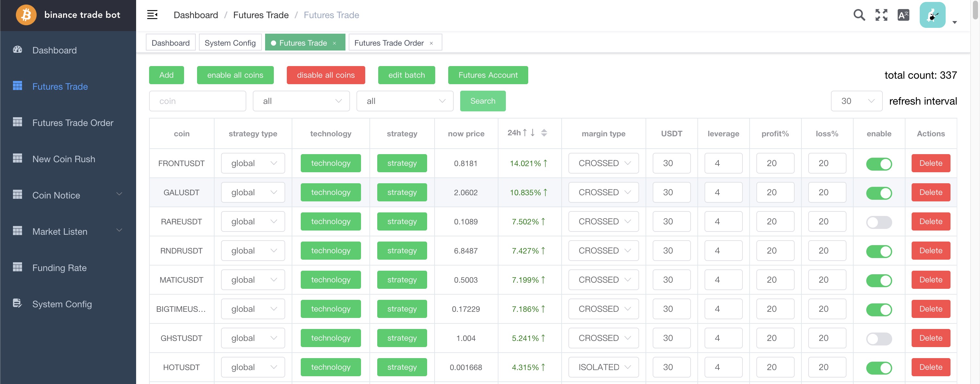The width and height of the screenshot is (980, 384).
Task: Turn on the GHSTUSDT enable switch
Action: pos(879,338)
